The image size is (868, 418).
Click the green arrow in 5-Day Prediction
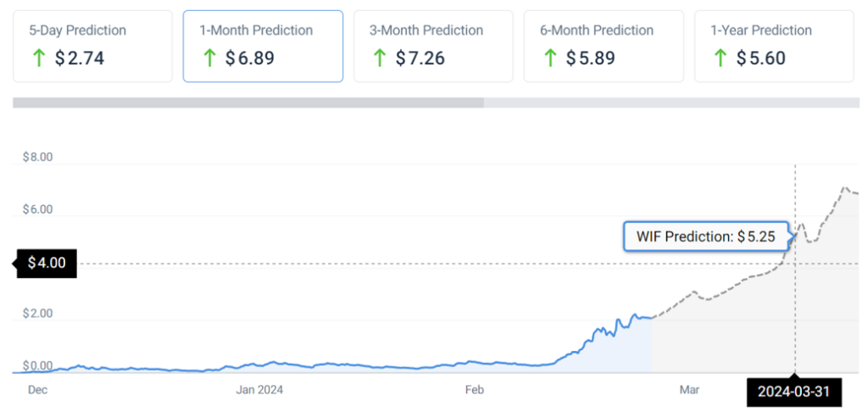pyautogui.click(x=39, y=58)
